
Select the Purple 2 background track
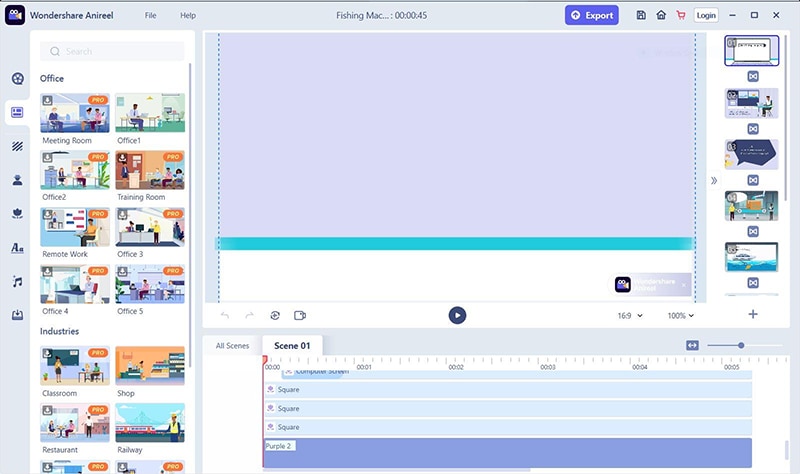(x=508, y=453)
